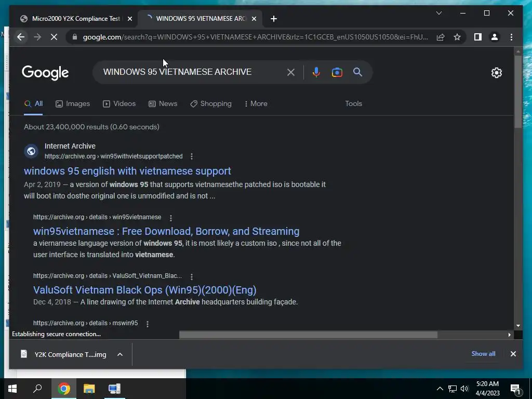The width and height of the screenshot is (532, 399).
Task: Stop loading the page
Action: click(x=54, y=37)
